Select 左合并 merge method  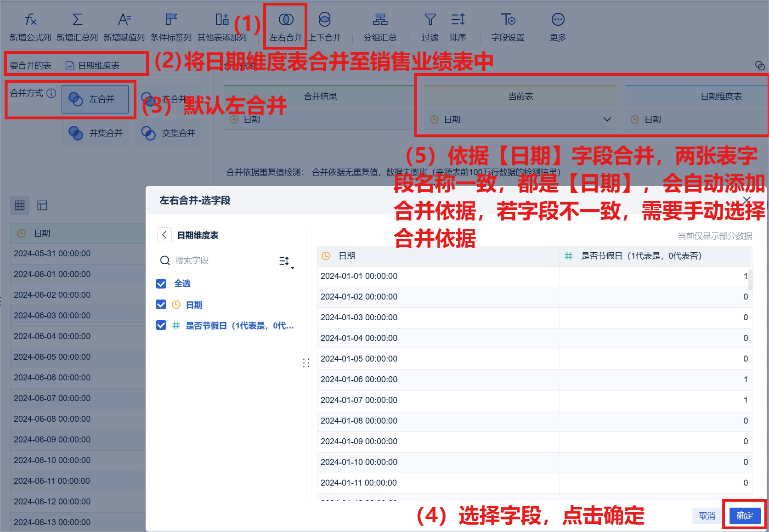[x=95, y=99]
